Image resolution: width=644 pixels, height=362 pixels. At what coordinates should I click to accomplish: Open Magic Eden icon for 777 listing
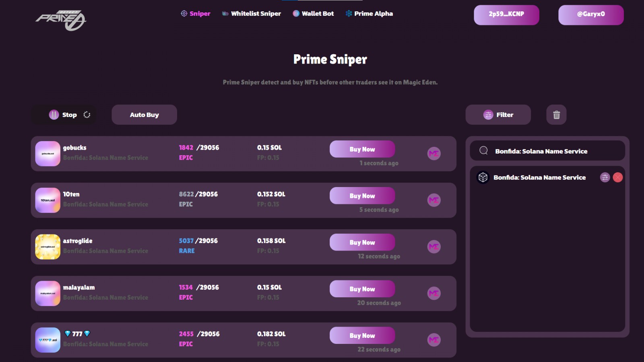433,340
